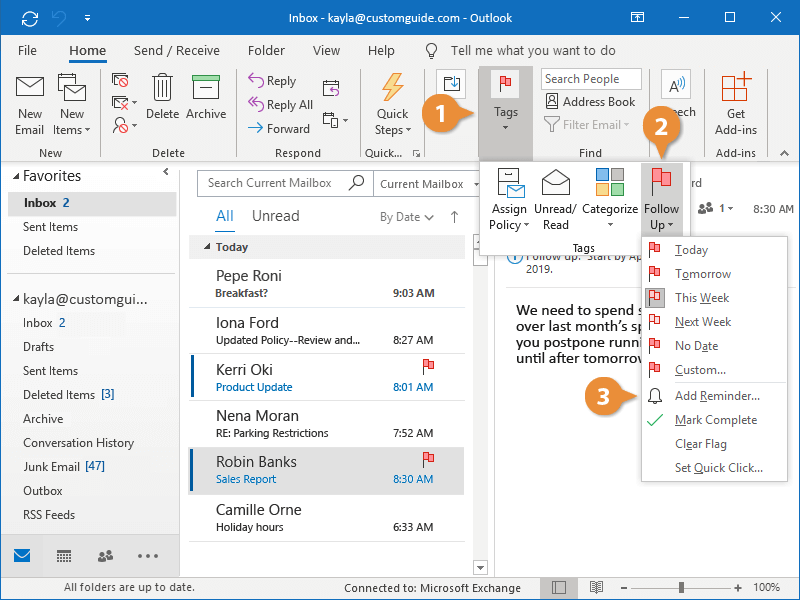800x600 pixels.
Task: Click Add Reminder... in the menu
Action: click(714, 396)
